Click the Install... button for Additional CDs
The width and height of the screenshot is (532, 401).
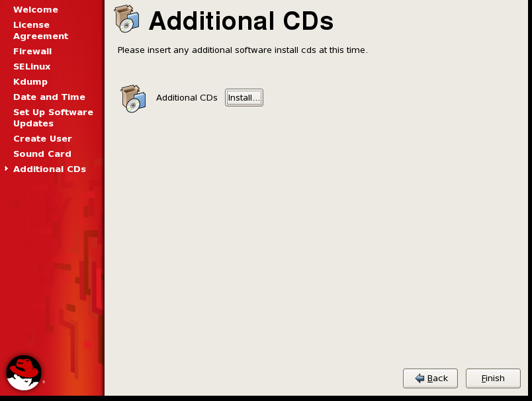coord(244,98)
